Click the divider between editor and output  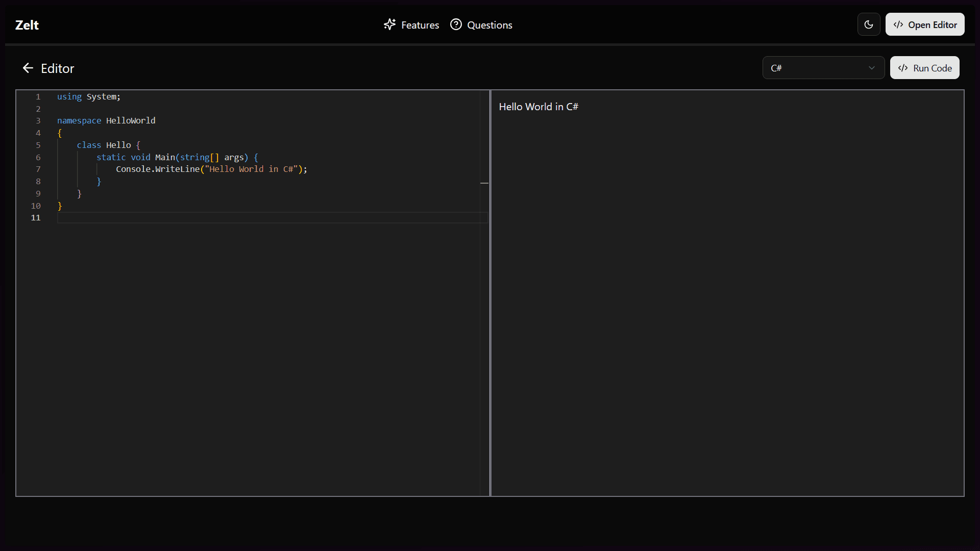(490, 293)
